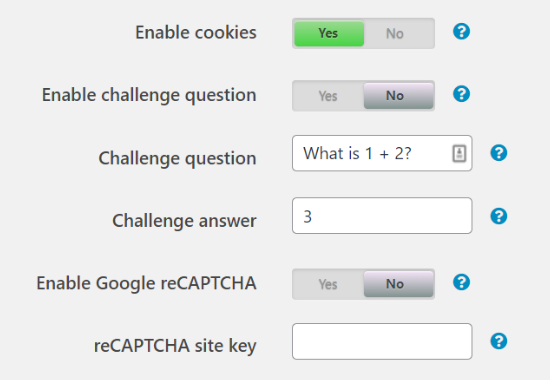Focus the Challenge question text field
Viewport: 550px width, 380px height.
[x=382, y=153]
